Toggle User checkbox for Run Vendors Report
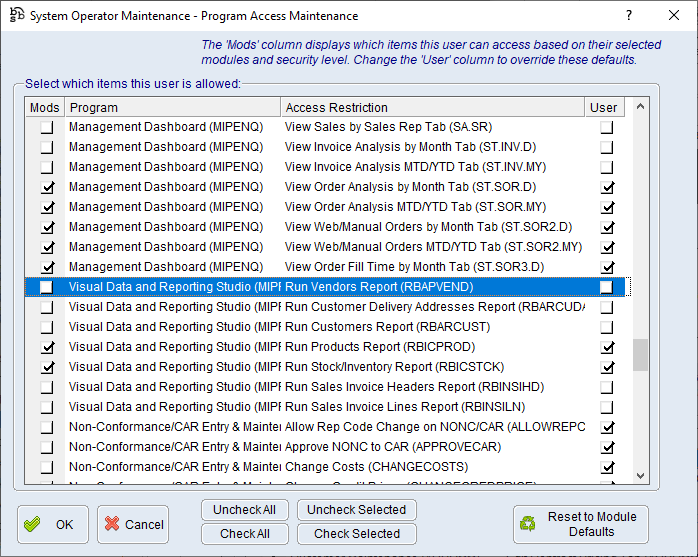This screenshot has width=698, height=557. tap(605, 287)
